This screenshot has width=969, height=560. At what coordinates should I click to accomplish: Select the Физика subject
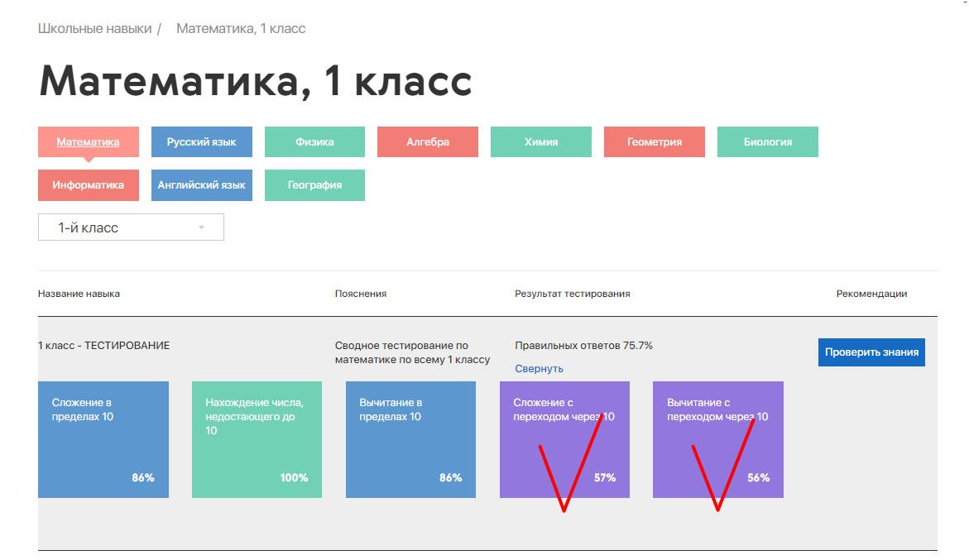314,141
